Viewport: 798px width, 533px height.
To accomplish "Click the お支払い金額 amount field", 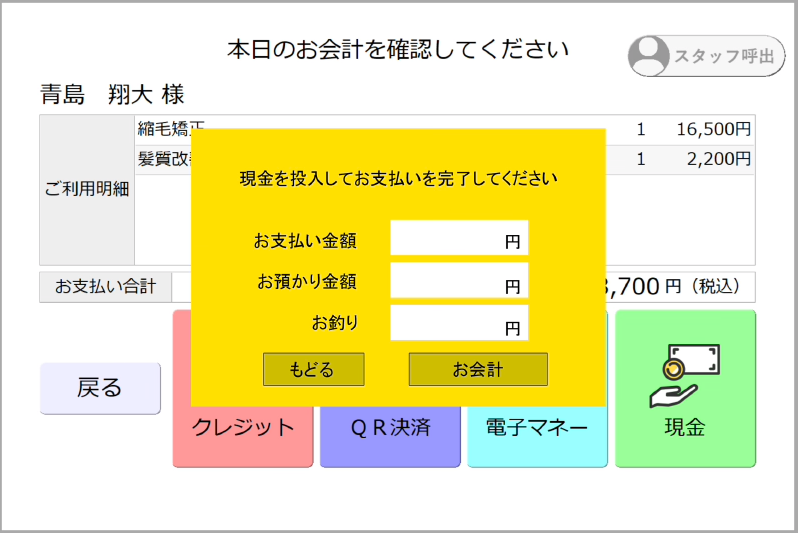I will point(458,238).
